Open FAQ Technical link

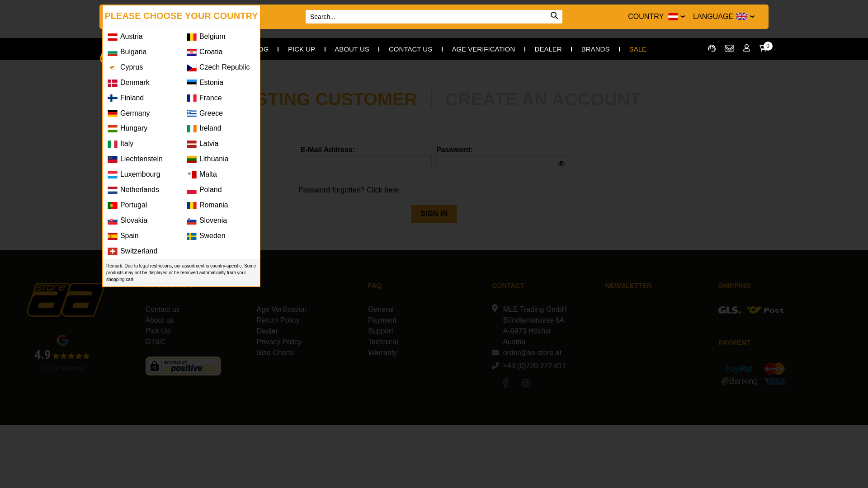tap(383, 342)
